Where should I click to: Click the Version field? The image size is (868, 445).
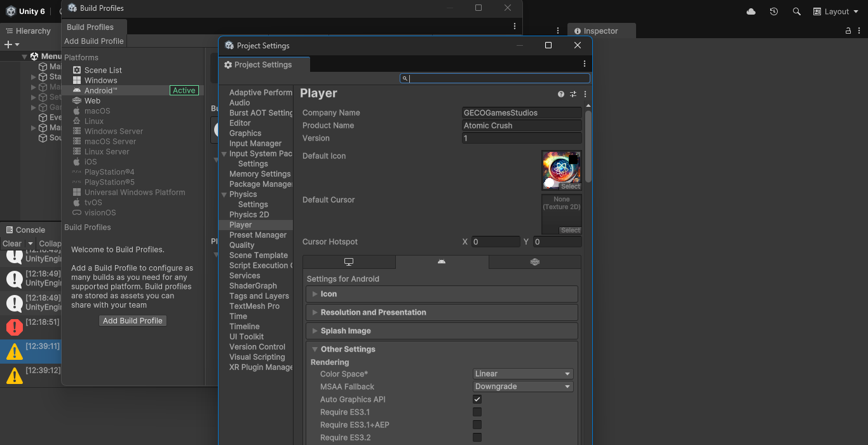point(522,138)
